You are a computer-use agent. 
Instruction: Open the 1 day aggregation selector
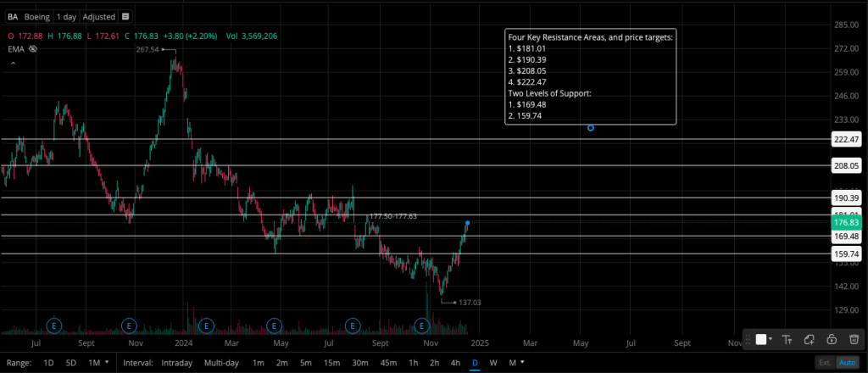(66, 17)
